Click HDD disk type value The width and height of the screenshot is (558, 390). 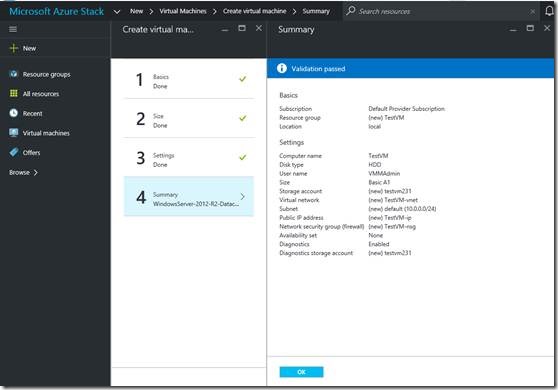[x=375, y=165]
